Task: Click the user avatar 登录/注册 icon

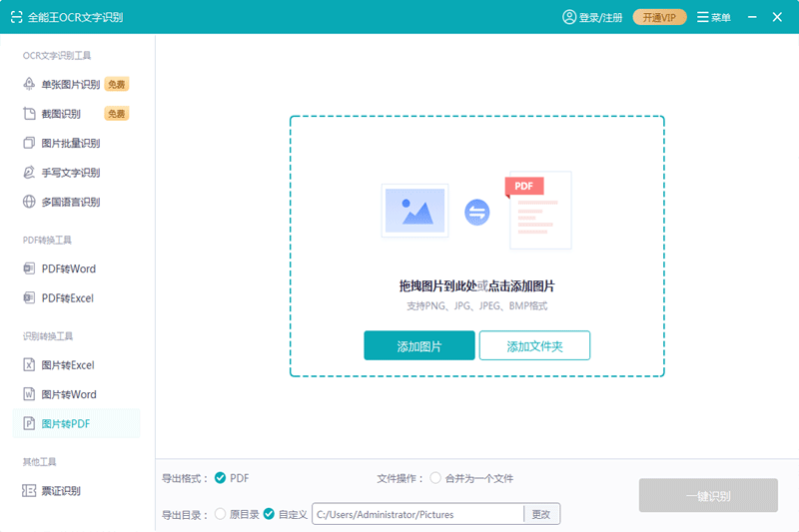Action: [x=569, y=17]
